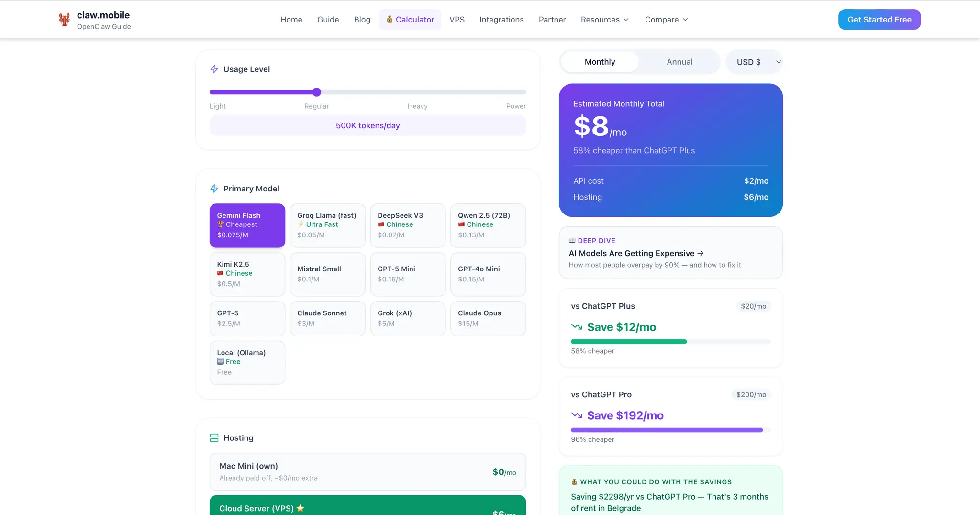Click the 500K tokens/day readout
The image size is (980, 515).
click(x=367, y=125)
